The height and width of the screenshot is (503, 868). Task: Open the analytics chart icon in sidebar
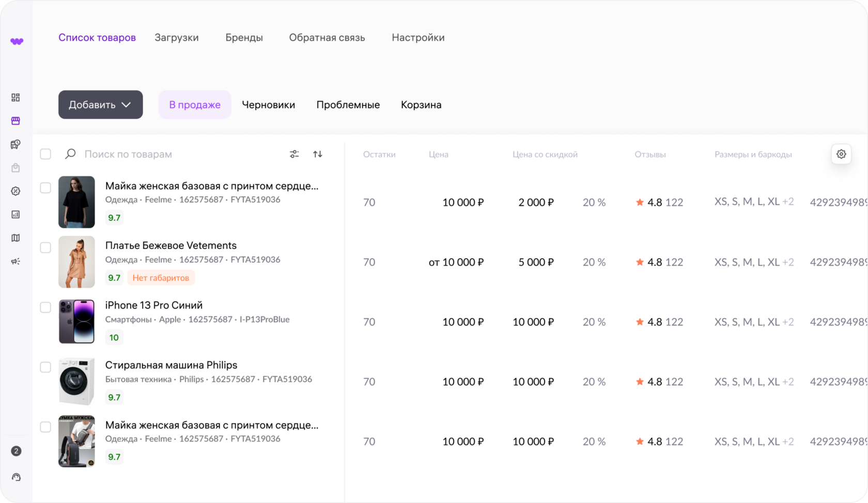click(x=16, y=215)
